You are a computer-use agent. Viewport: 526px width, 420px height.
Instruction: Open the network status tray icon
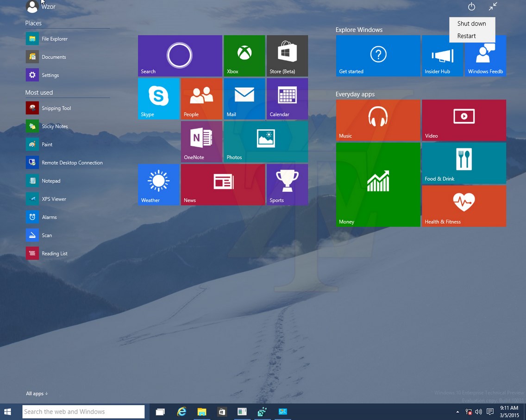[468, 412]
